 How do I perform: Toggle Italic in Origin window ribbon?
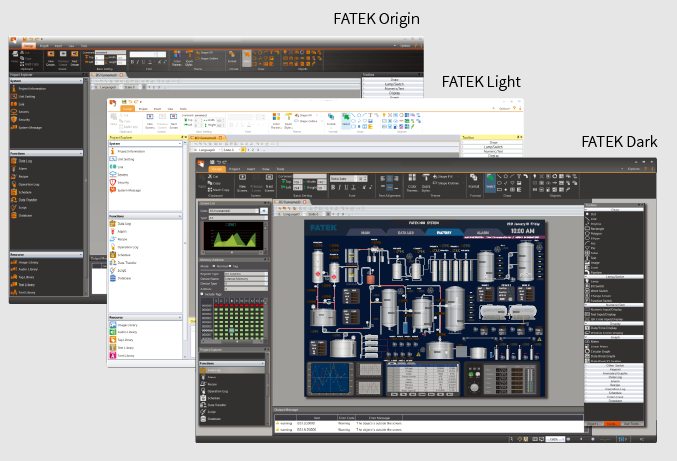(138, 62)
